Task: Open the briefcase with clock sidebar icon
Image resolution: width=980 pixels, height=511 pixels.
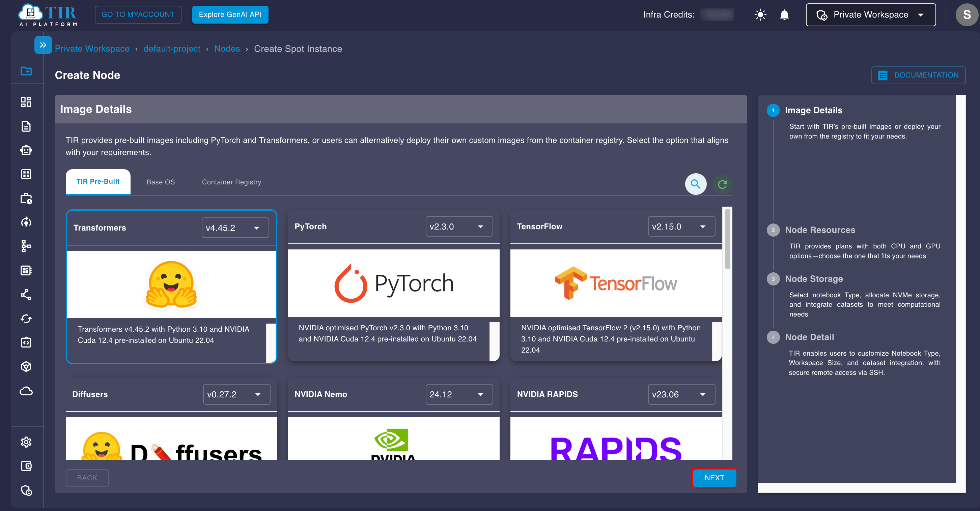Action: pyautogui.click(x=26, y=199)
